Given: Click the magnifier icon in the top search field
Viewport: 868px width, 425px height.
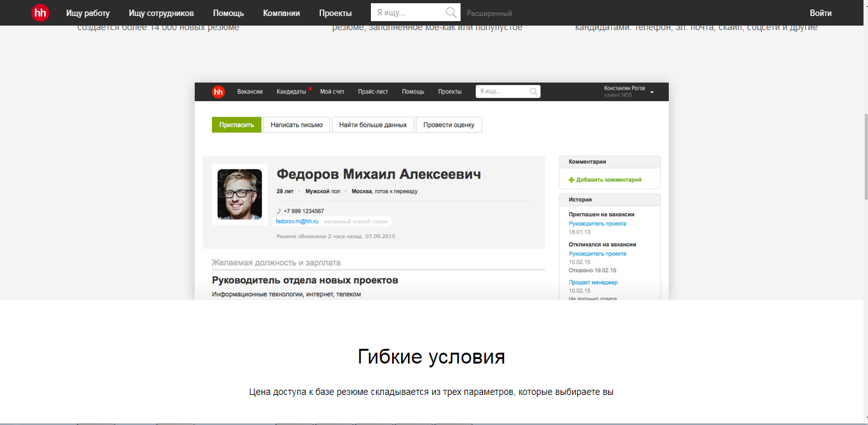Looking at the screenshot, I should [451, 12].
